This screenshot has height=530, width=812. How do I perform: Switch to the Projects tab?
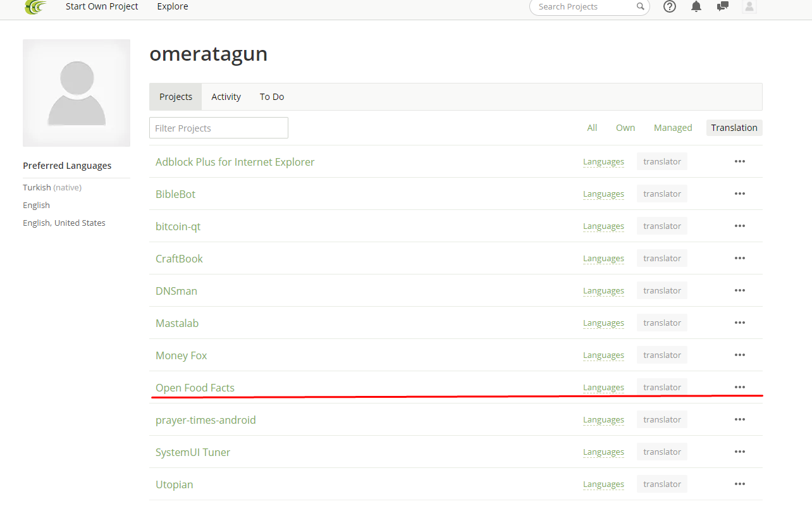click(176, 97)
